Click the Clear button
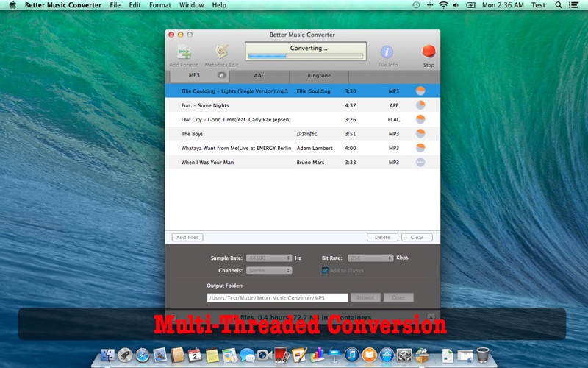The width and height of the screenshot is (588, 368). 417,237
